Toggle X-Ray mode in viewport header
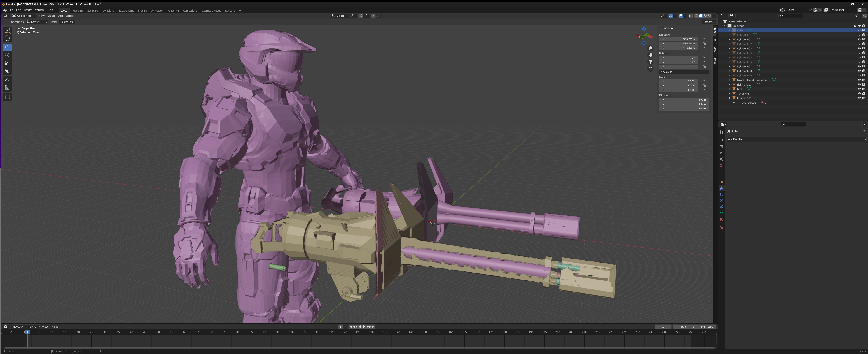The width and height of the screenshot is (868, 354). pos(690,16)
